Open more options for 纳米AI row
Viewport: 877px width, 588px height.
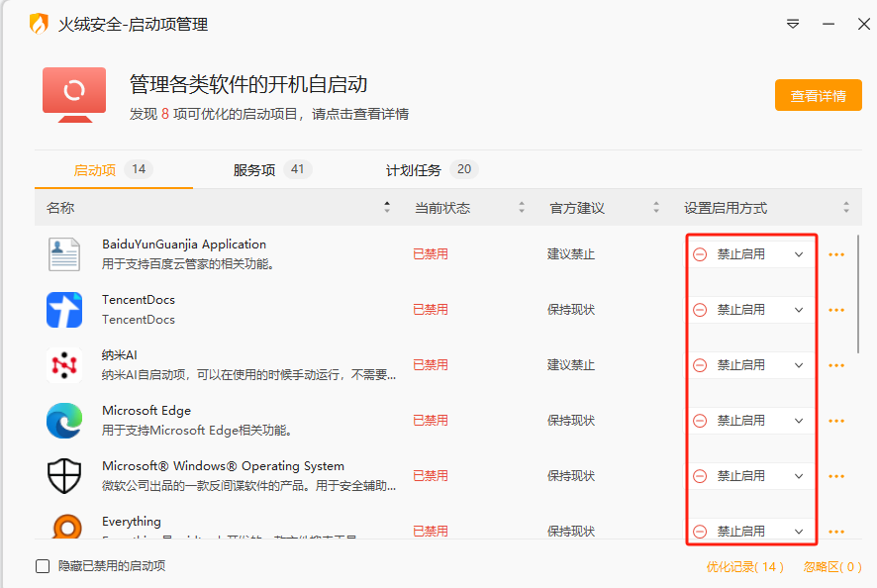[x=836, y=365]
